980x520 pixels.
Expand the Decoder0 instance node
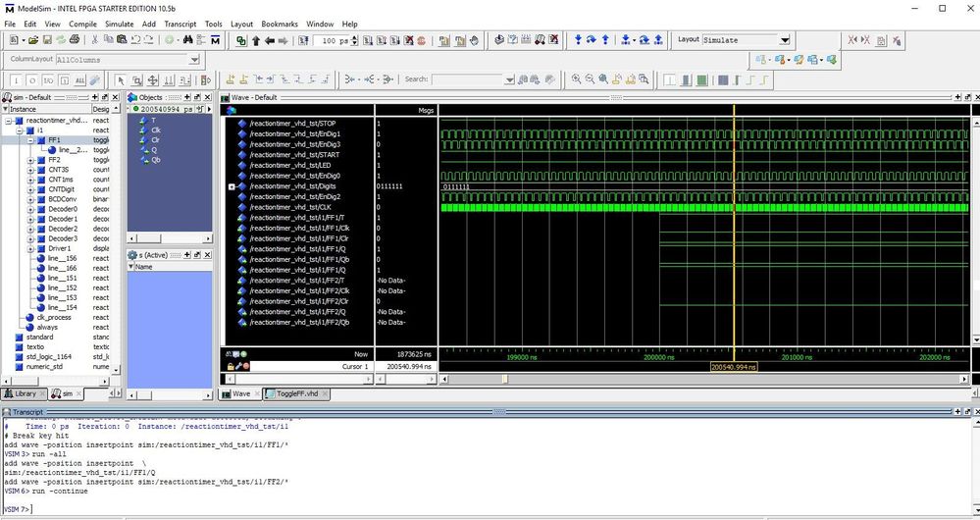[31, 209]
